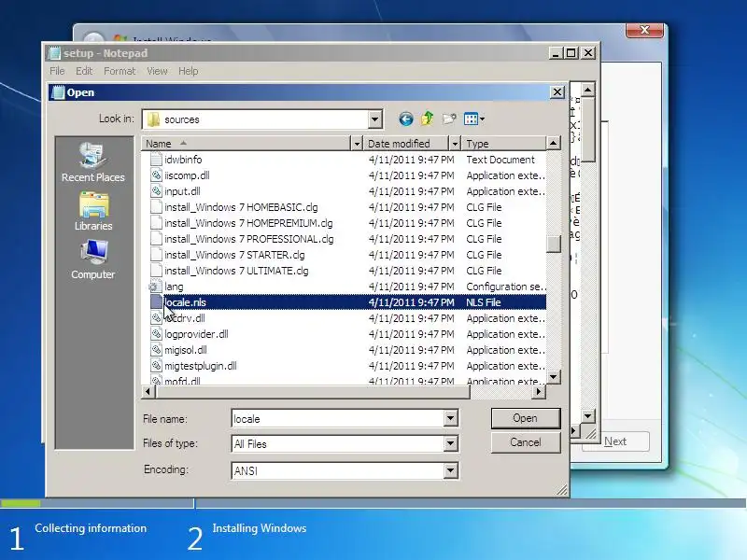Open the Format menu in Notepad
Image resolution: width=747 pixels, height=560 pixels.
pos(120,71)
